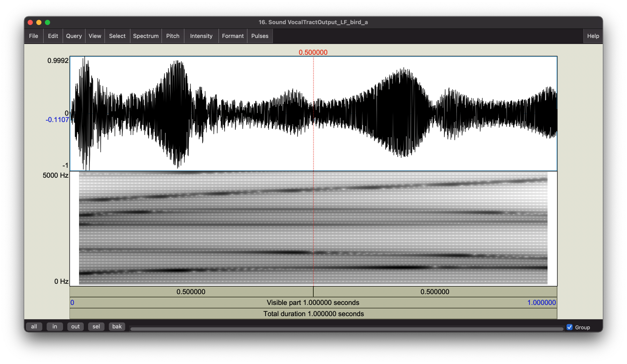Click the horizontal scrollbar at the bottom

click(x=346, y=329)
